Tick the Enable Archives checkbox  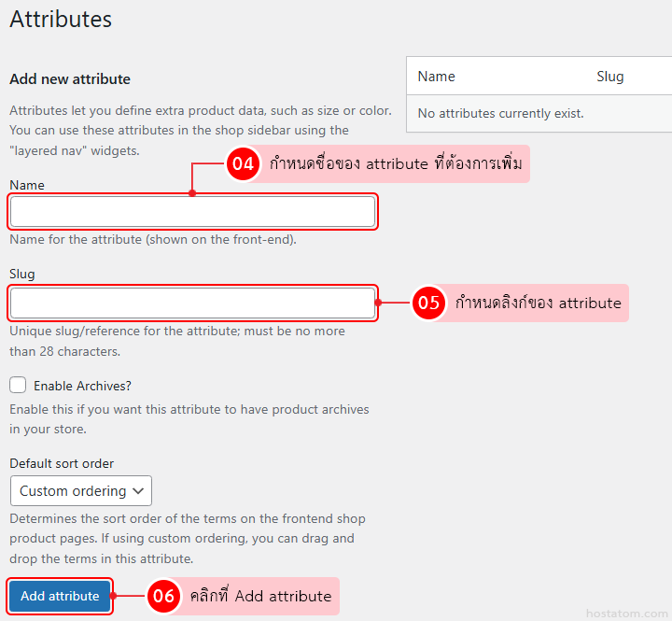(x=18, y=385)
